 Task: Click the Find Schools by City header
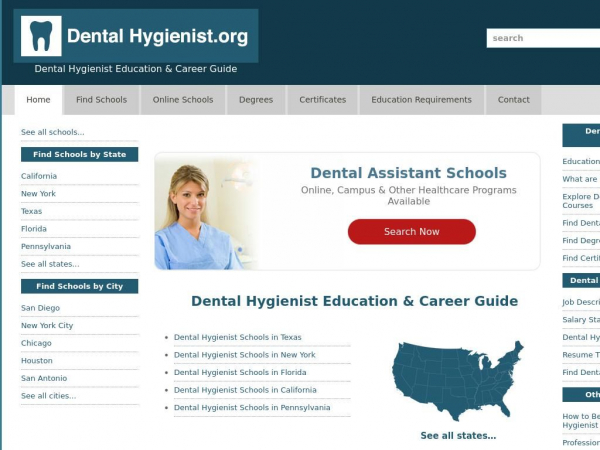tap(80, 286)
